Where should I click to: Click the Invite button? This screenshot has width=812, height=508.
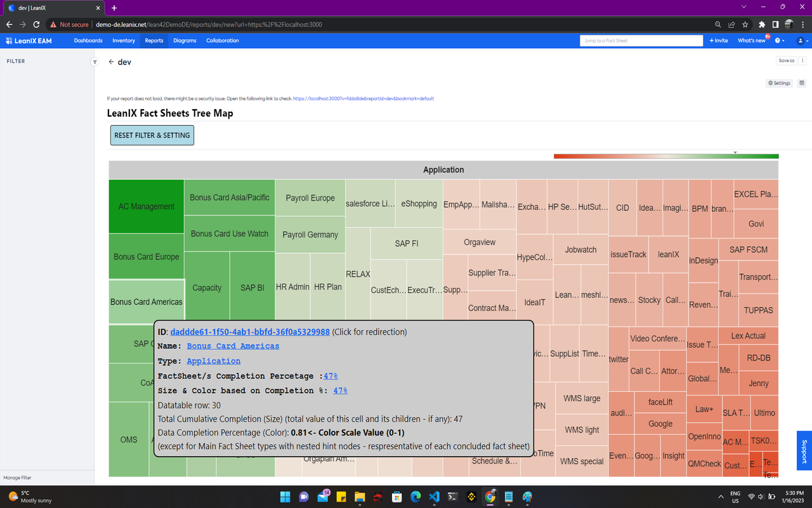pyautogui.click(x=719, y=41)
